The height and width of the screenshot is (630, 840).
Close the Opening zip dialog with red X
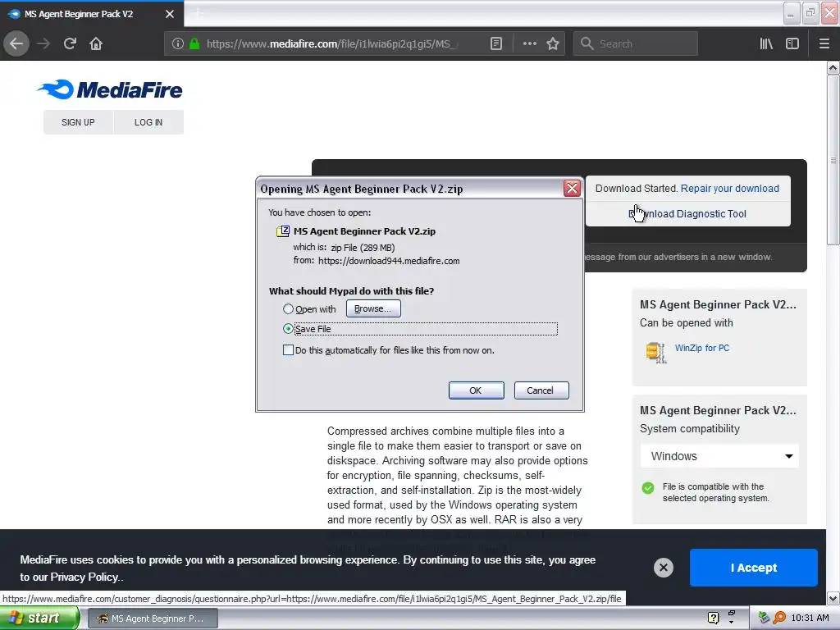click(x=572, y=188)
